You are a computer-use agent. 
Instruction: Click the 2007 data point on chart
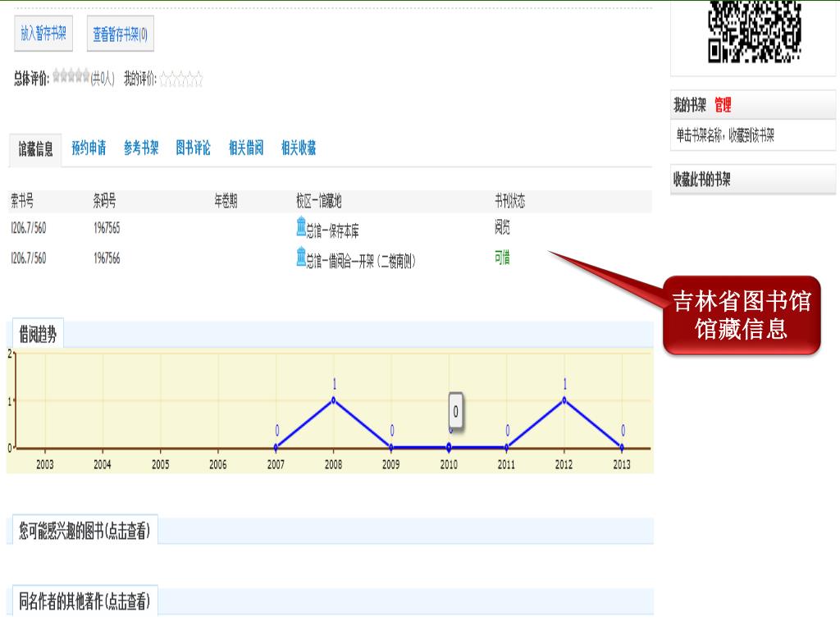[276, 447]
